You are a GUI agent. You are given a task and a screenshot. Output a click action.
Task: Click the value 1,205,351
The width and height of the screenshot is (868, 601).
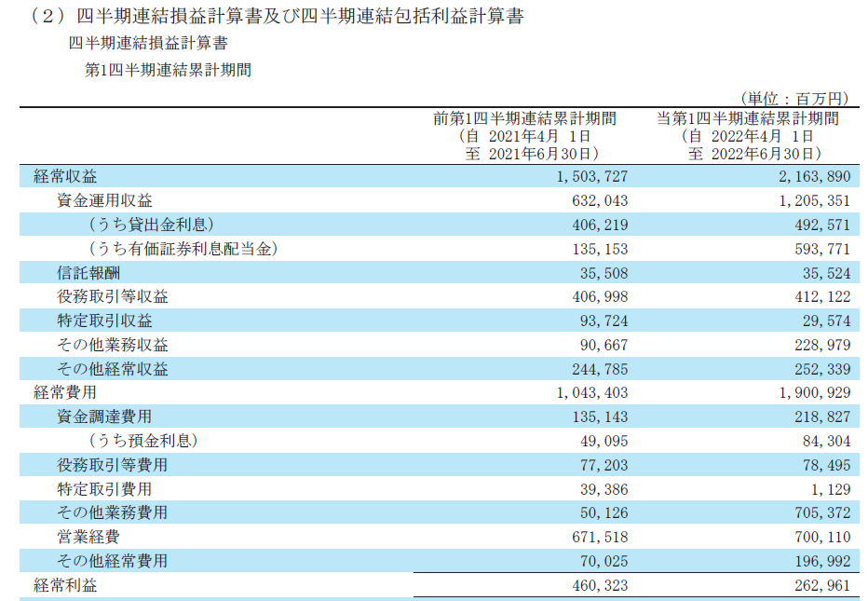pyautogui.click(x=814, y=200)
